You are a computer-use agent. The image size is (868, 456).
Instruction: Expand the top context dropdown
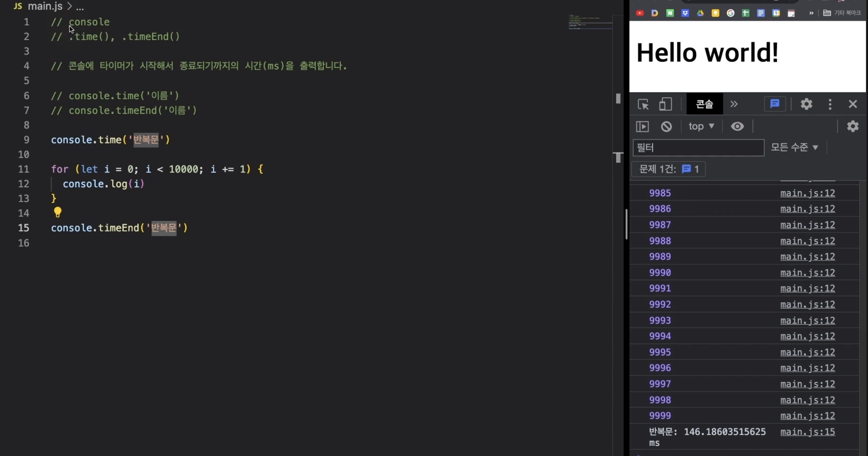[701, 126]
